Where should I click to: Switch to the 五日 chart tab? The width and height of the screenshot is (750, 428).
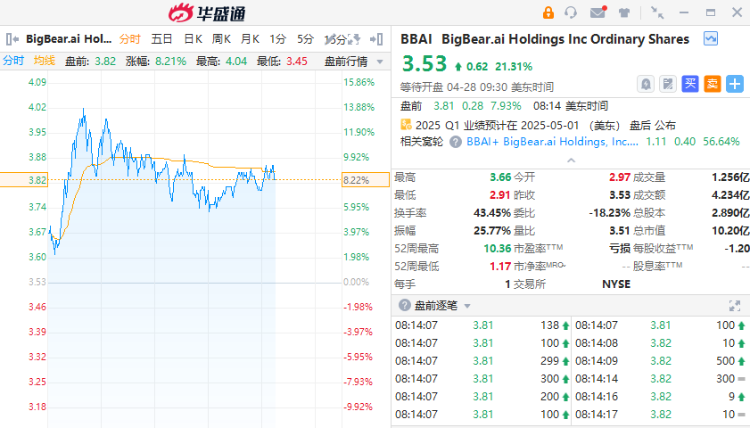tap(161, 39)
